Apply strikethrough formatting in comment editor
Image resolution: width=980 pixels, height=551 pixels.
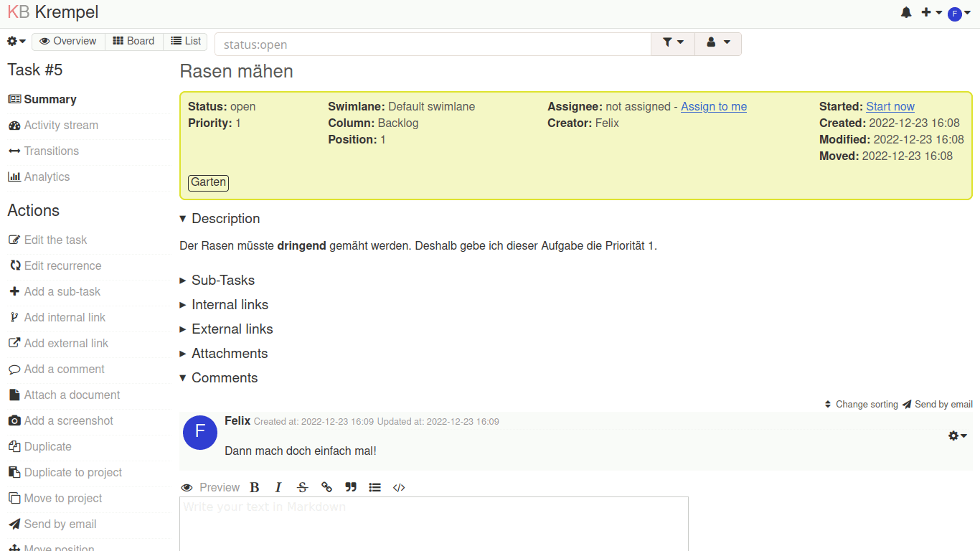pyautogui.click(x=302, y=488)
